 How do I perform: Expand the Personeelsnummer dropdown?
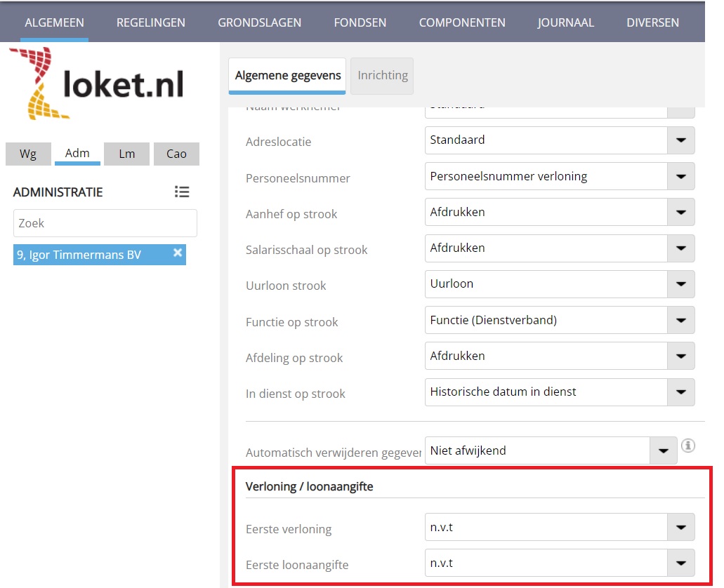(x=680, y=176)
